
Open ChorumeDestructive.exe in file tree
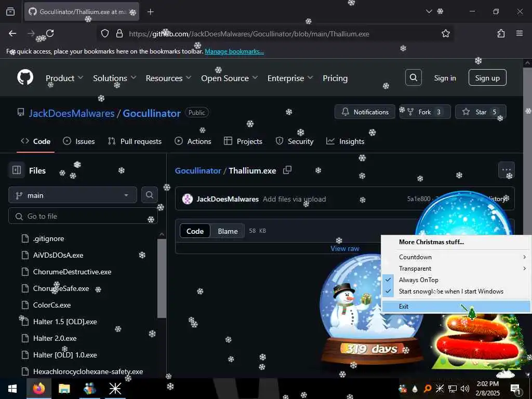[x=72, y=272]
